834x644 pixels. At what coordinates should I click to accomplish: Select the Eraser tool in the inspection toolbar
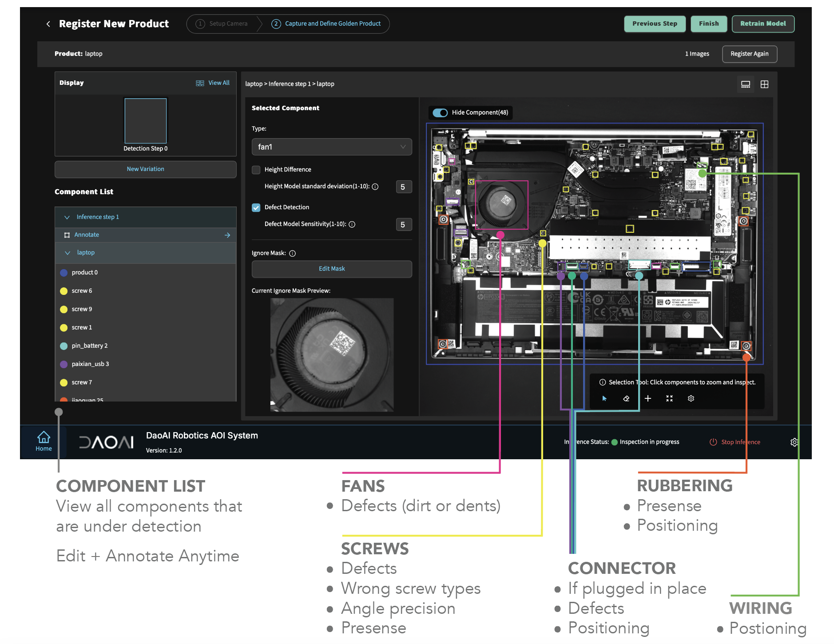[x=626, y=398]
